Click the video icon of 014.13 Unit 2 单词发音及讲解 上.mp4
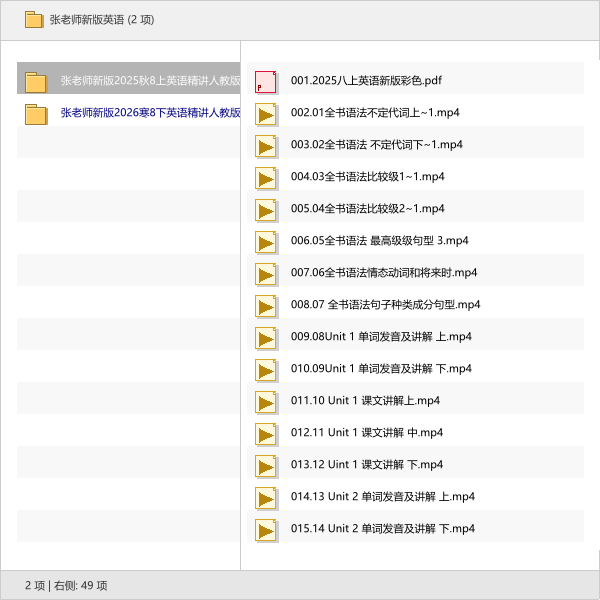Screen dimensions: 600x600 click(x=266, y=497)
